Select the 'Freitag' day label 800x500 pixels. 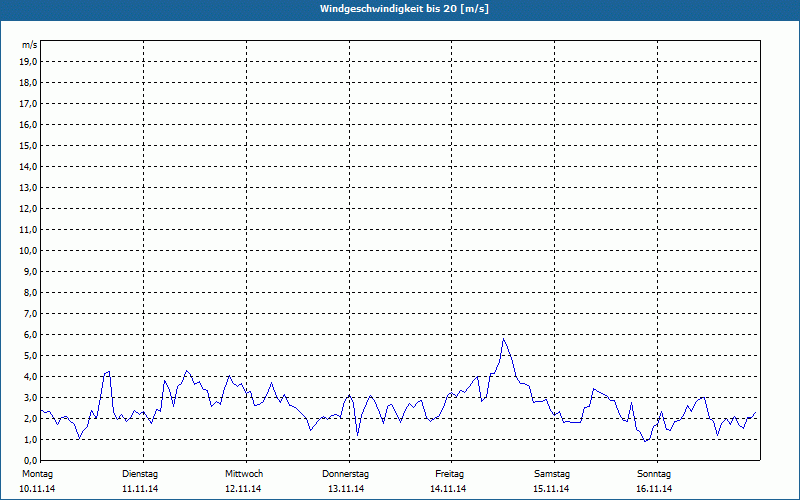449,474
